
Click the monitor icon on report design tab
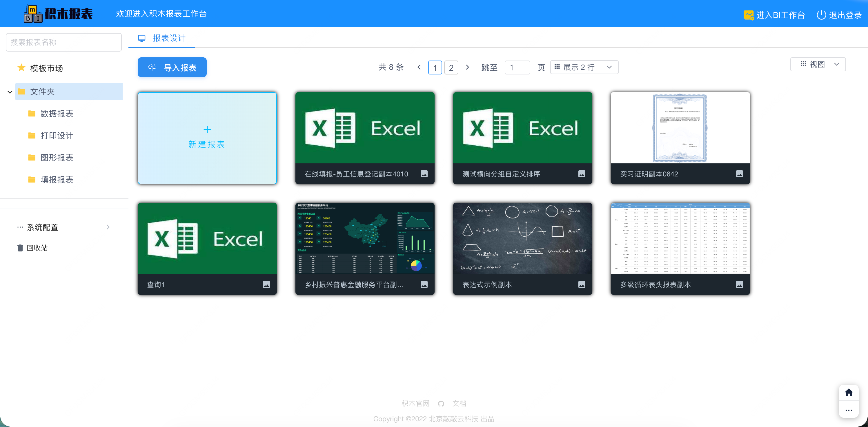142,39
